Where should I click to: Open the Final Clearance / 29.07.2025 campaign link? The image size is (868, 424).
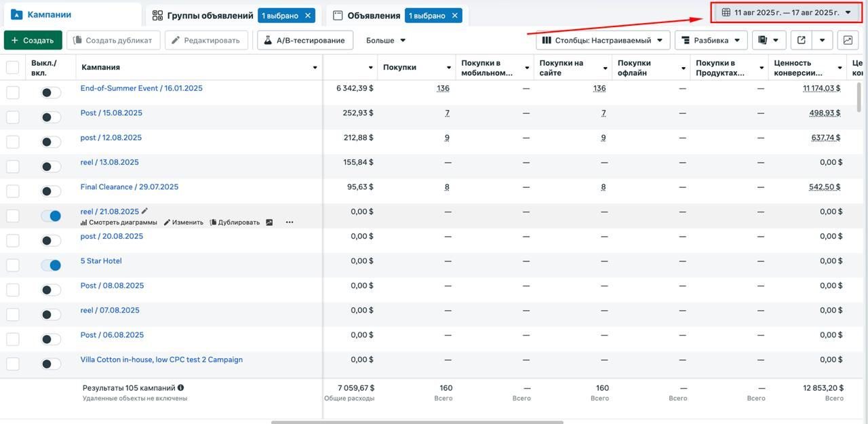click(130, 187)
